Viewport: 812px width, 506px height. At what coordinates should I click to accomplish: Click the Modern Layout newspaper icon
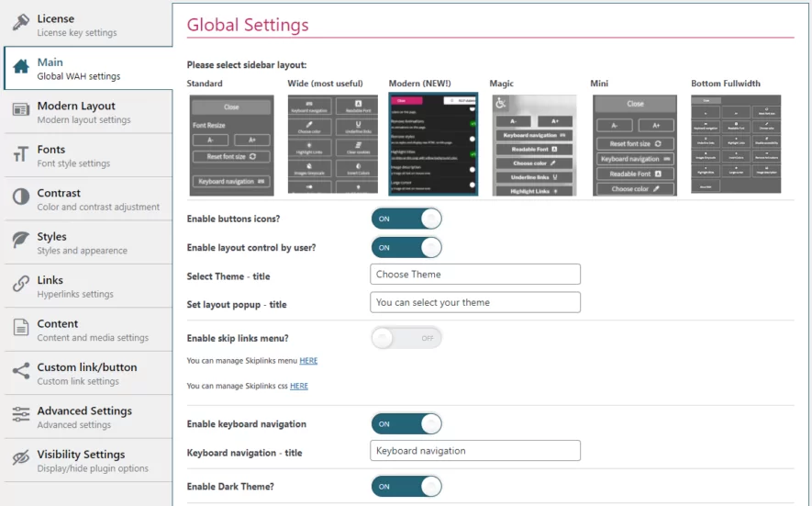click(21, 109)
